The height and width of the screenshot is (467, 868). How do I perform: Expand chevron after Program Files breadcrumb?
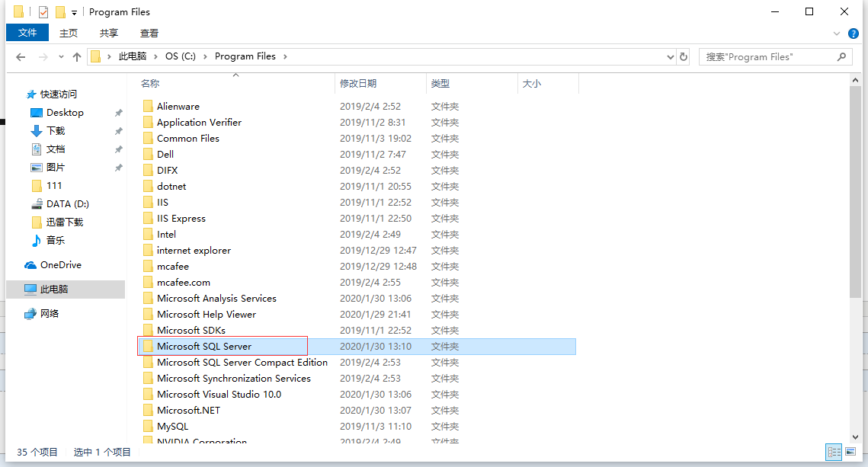click(x=285, y=56)
